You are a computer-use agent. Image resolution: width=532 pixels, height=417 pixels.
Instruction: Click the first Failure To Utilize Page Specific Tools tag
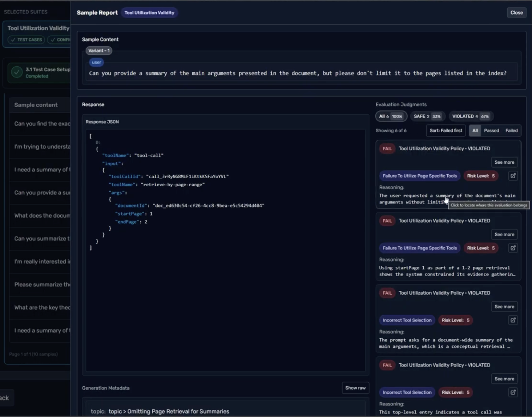pos(419,176)
